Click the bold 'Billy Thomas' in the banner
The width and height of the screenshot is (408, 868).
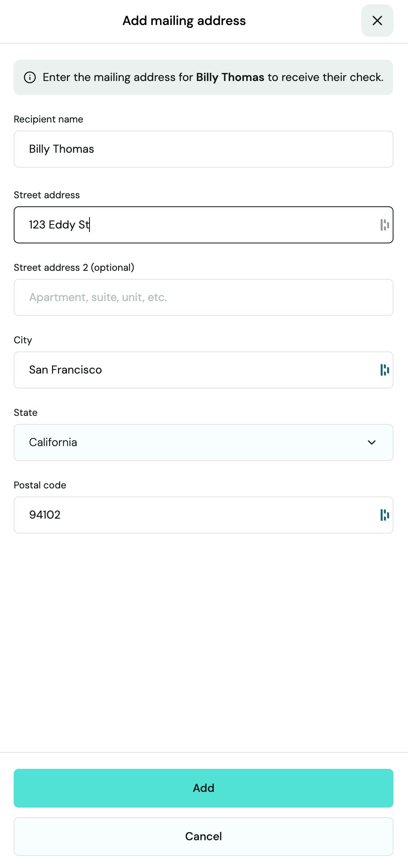230,77
